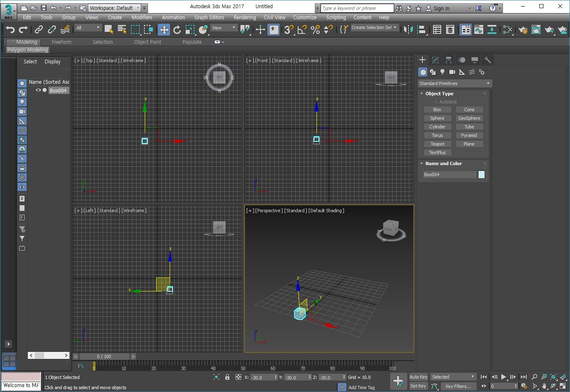Image resolution: width=570 pixels, height=392 pixels.
Task: Switch to the Object Paint ribbon tab
Action: pyautogui.click(x=148, y=42)
